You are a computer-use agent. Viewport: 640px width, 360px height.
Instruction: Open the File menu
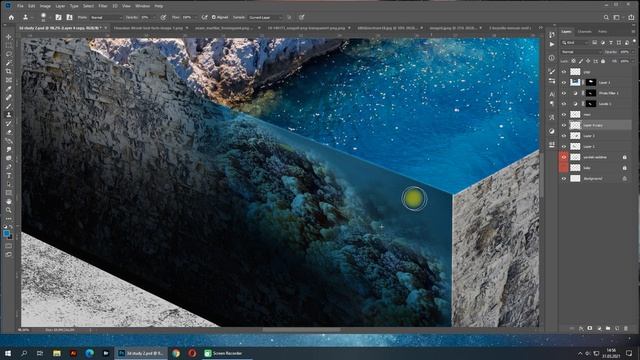[x=20, y=6]
